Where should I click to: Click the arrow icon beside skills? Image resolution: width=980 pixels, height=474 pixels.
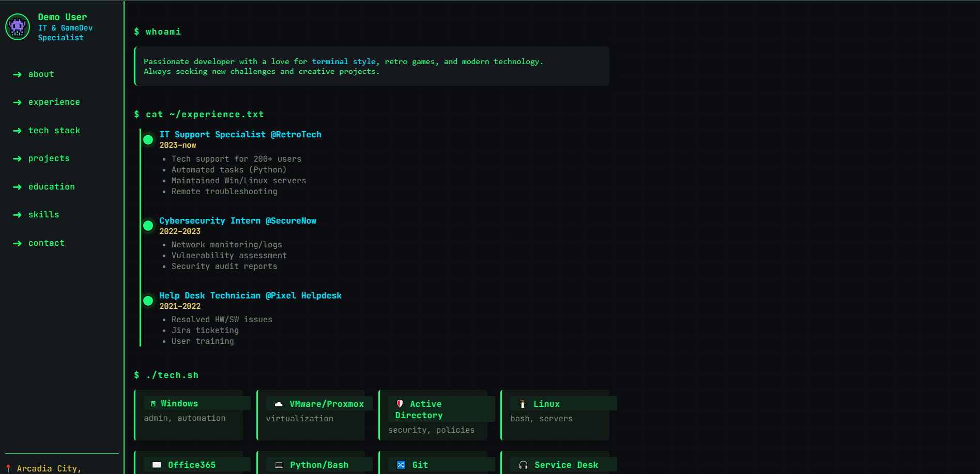tap(17, 215)
